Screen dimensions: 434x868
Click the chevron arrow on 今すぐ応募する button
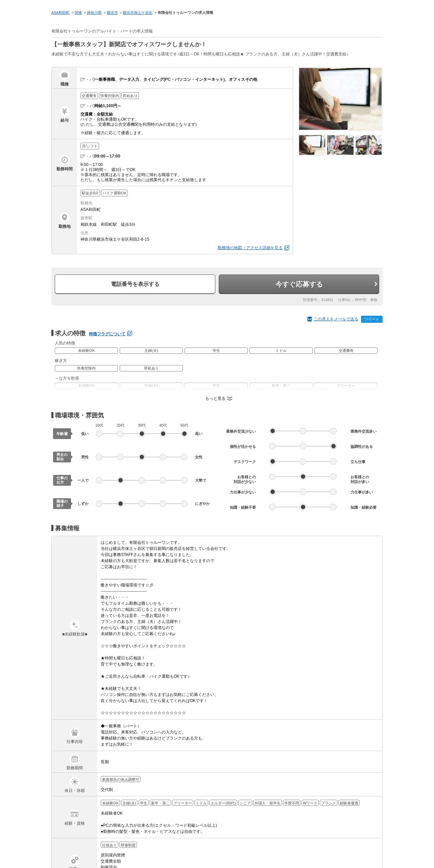pyautogui.click(x=376, y=284)
